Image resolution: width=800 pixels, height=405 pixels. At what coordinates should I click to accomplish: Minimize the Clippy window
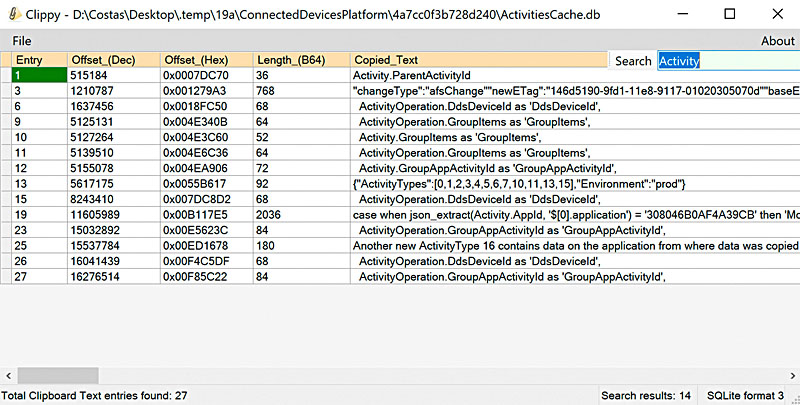click(x=685, y=16)
